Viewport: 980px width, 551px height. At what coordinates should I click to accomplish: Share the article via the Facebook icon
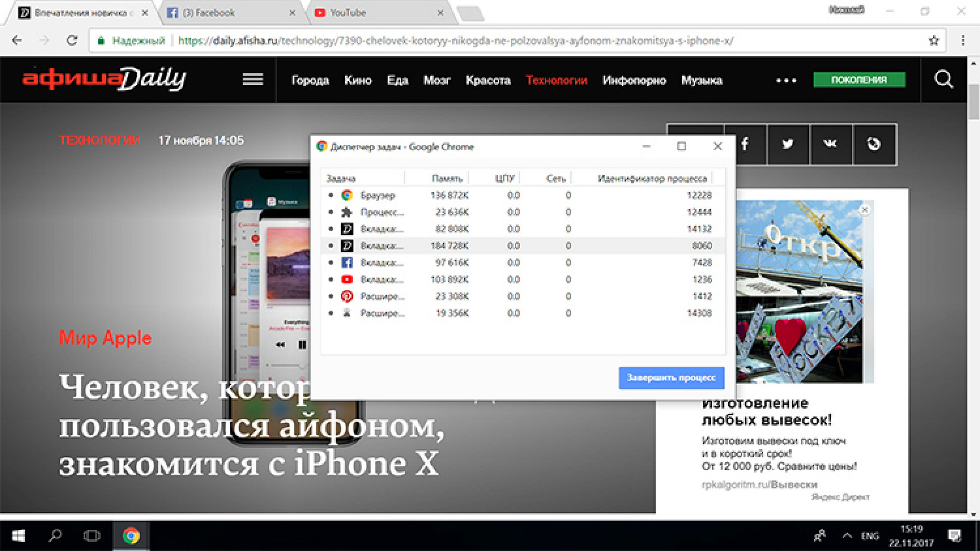click(x=745, y=144)
